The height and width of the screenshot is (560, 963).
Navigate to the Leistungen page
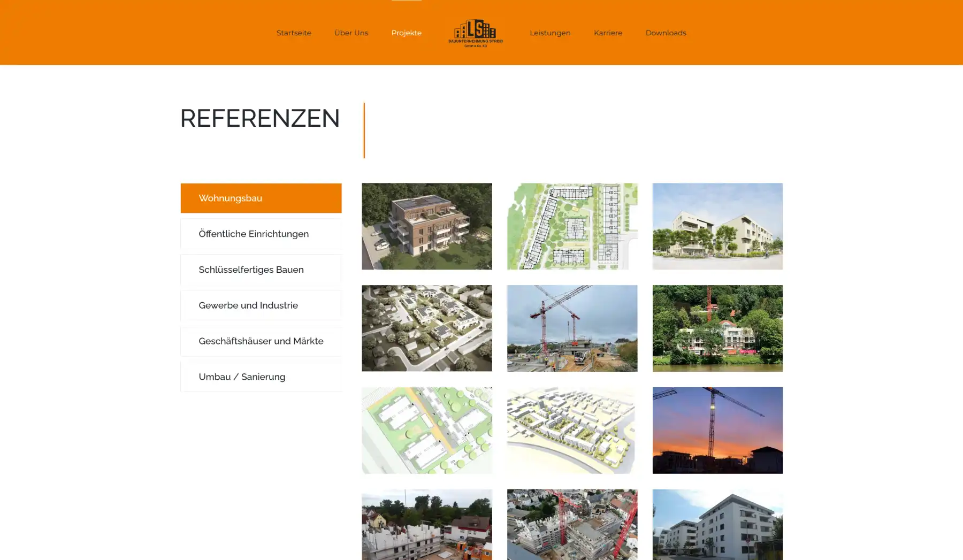coord(549,33)
